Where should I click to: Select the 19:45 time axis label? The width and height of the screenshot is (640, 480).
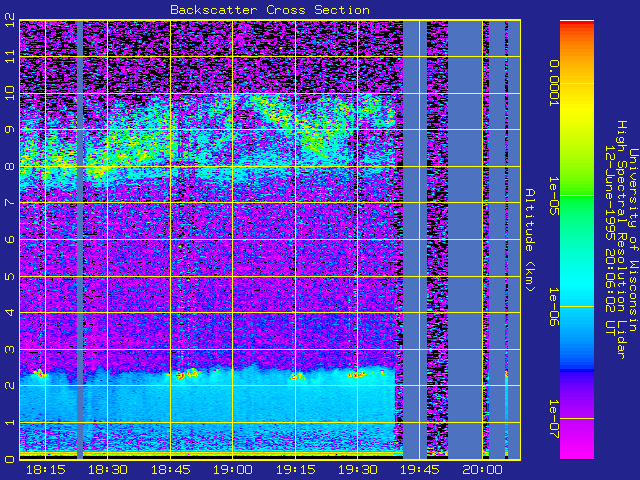click(420, 470)
